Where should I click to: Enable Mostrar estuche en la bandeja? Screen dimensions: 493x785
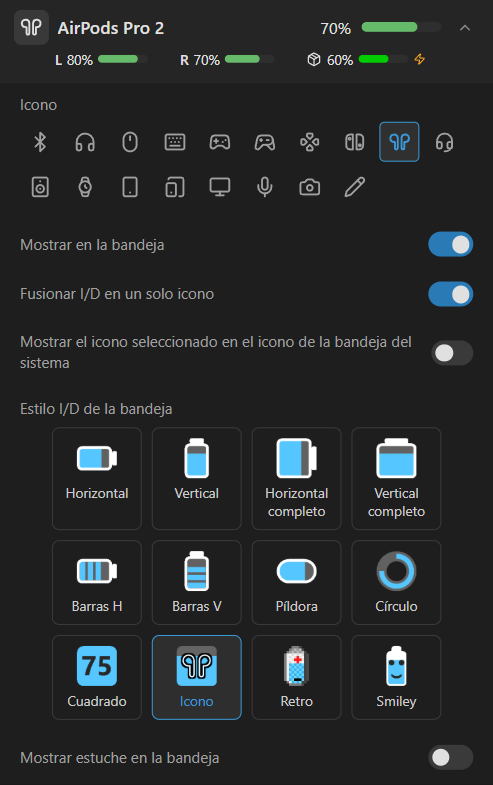450,757
